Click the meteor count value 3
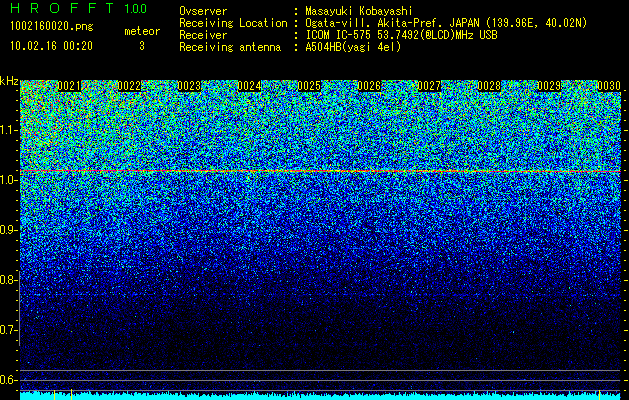The height and width of the screenshot is (400, 629). coord(142,46)
